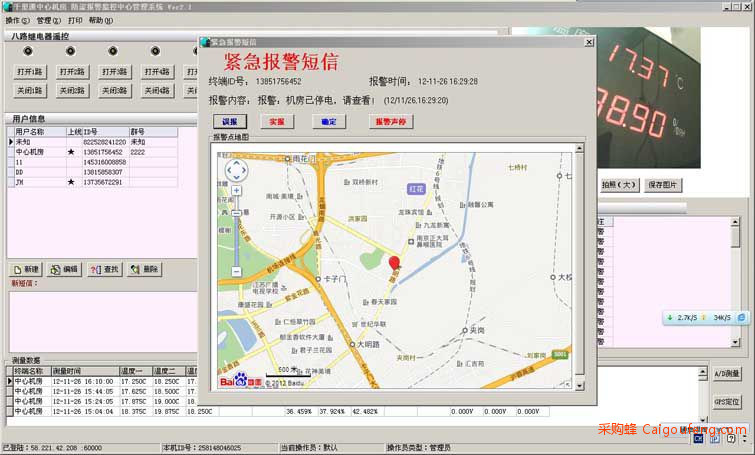Click the red 实报 (real alarm) button
This screenshot has height=455, width=755.
[x=277, y=122]
